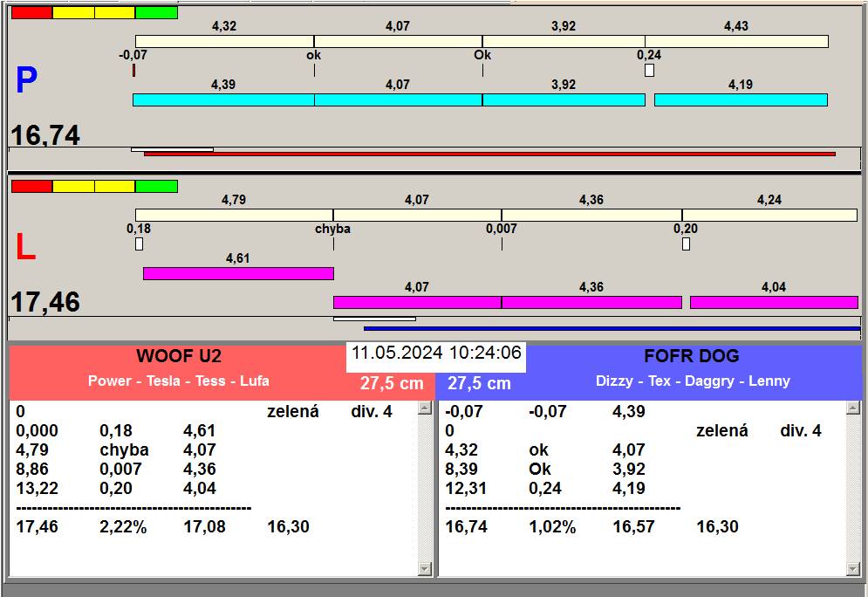The width and height of the screenshot is (868, 597).
Task: Select the cream 4,24 bar in lane L
Action: (769, 215)
